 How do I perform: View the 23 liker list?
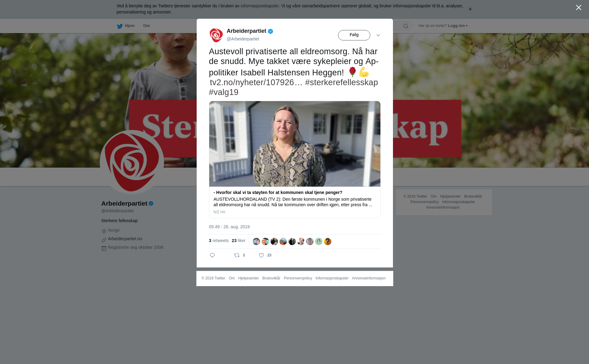(x=239, y=241)
